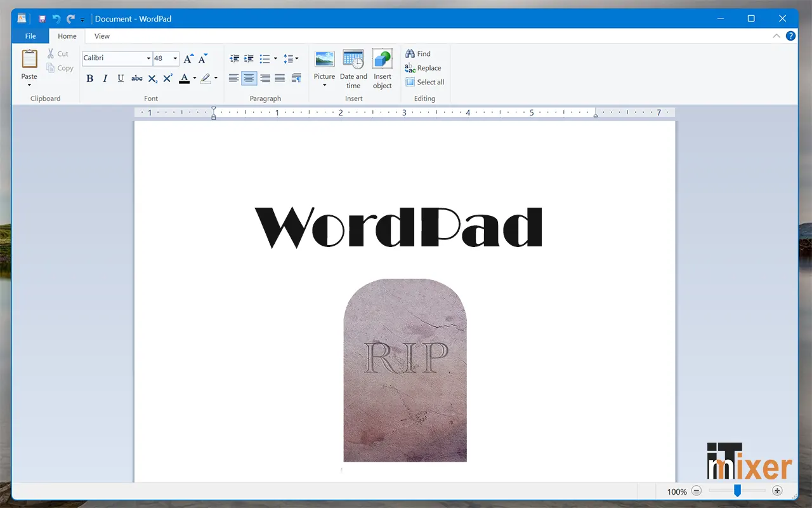This screenshot has width=812, height=508.
Task: Toggle Underline formatting
Action: pyautogui.click(x=121, y=78)
